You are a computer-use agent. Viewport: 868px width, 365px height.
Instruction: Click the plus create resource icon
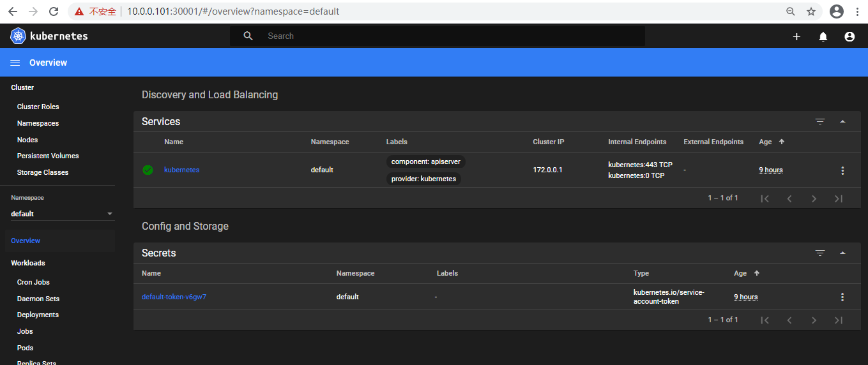796,37
